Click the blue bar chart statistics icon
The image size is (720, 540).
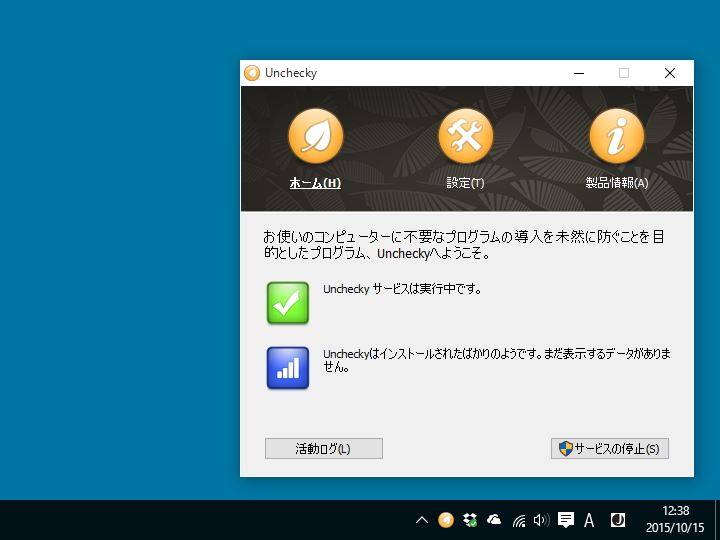click(288, 368)
